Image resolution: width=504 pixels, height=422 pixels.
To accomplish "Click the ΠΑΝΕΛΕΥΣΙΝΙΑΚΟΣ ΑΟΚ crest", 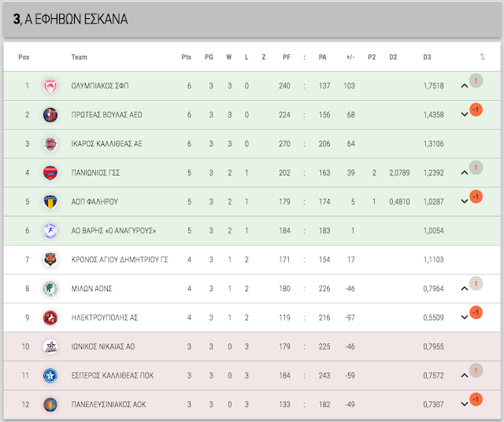I will (50, 405).
